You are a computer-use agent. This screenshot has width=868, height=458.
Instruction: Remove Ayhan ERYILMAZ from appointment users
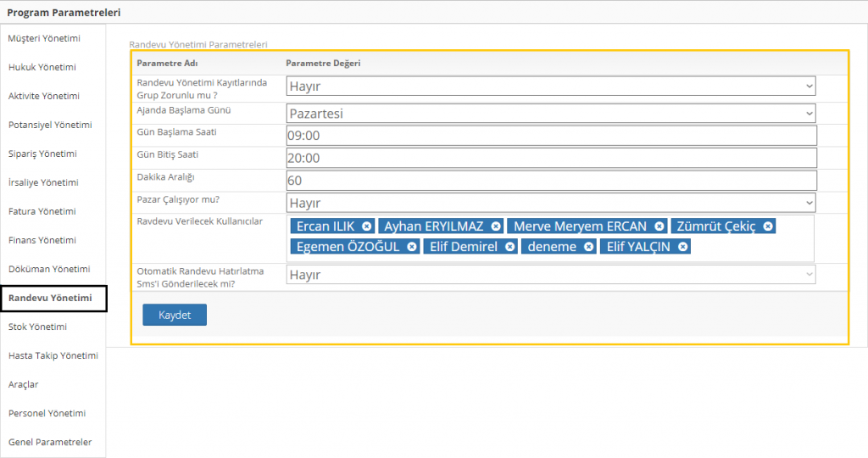coord(496,226)
